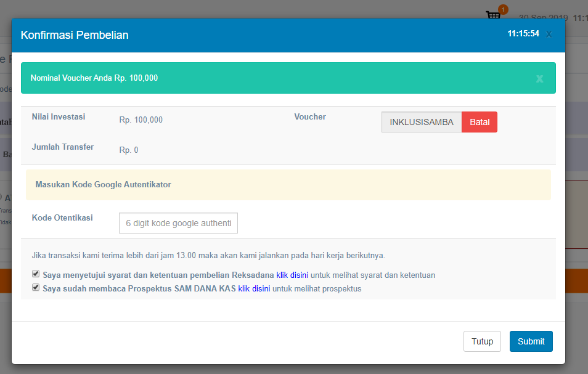
Task: Open klik disini link for syarat dan ketentuan
Action: click(292, 275)
